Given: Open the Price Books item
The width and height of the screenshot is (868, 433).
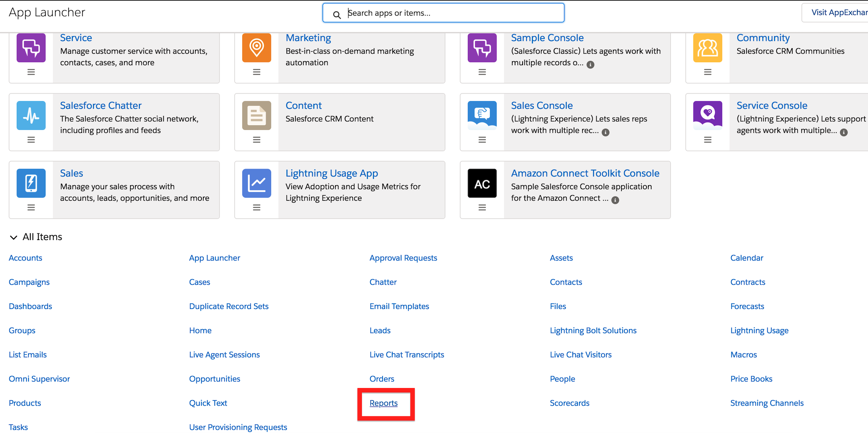Looking at the screenshot, I should (751, 379).
